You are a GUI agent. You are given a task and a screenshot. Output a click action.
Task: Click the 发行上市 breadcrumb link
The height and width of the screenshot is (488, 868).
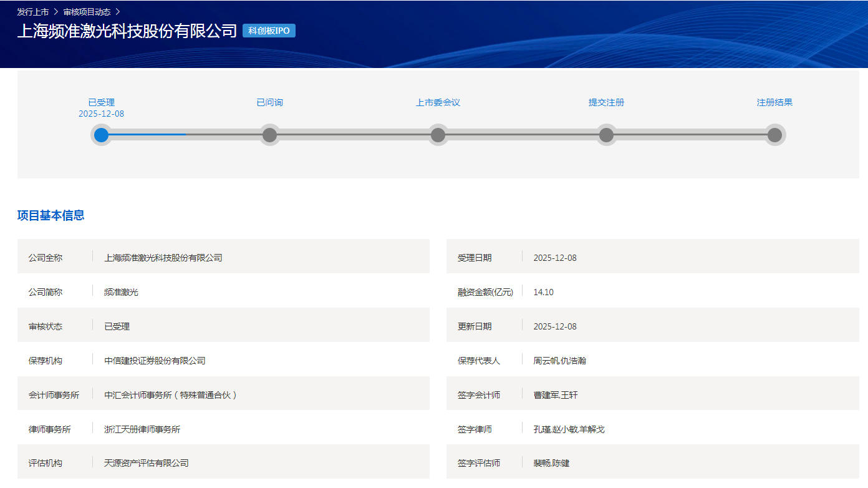tap(32, 12)
